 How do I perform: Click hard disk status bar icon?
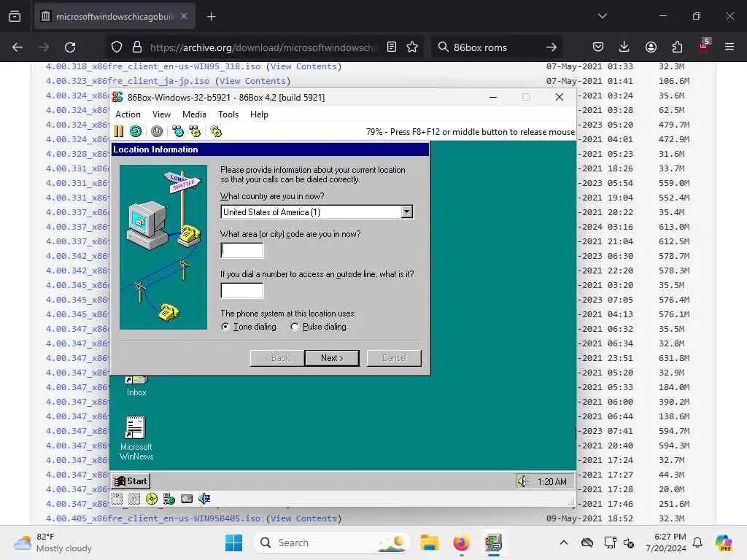[187, 499]
